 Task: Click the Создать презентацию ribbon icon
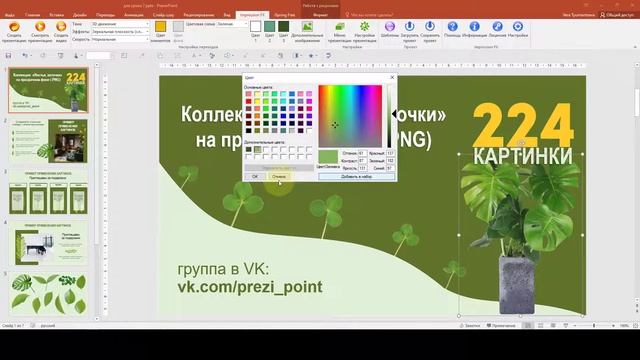14,27
